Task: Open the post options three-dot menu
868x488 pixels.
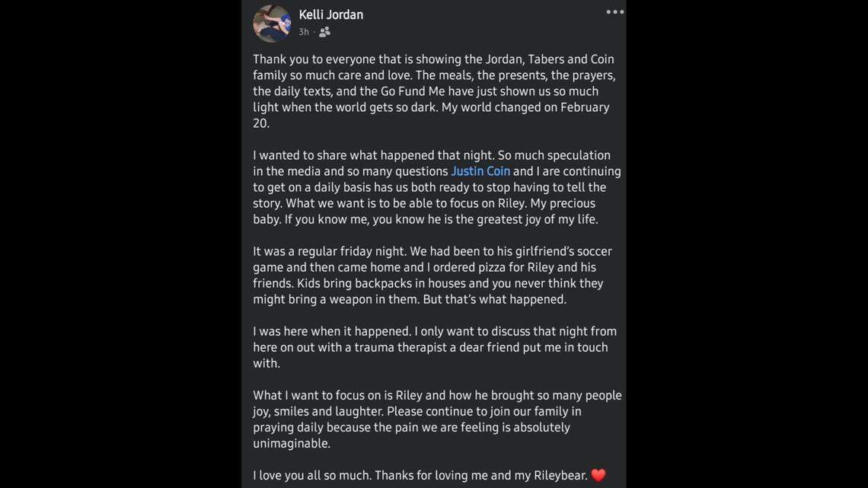Action: click(x=614, y=11)
